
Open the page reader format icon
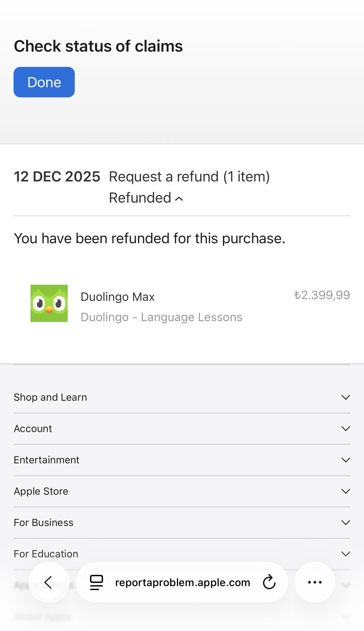pyautogui.click(x=96, y=582)
